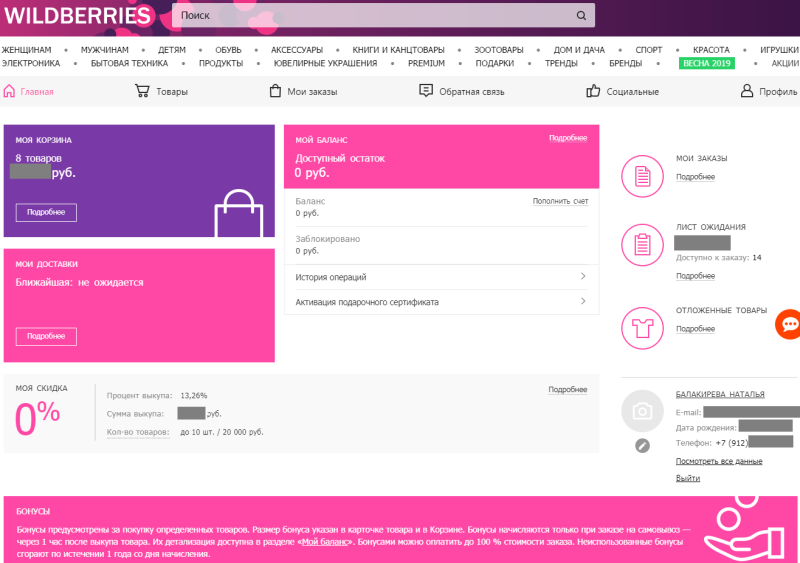Open the Тренды category
Screen dimensions: 800x563
pos(561,63)
